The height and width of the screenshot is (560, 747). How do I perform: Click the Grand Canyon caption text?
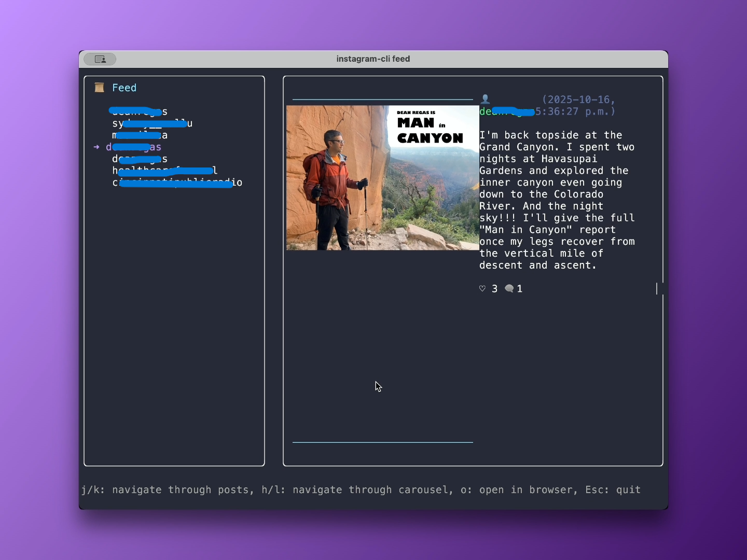click(555, 200)
